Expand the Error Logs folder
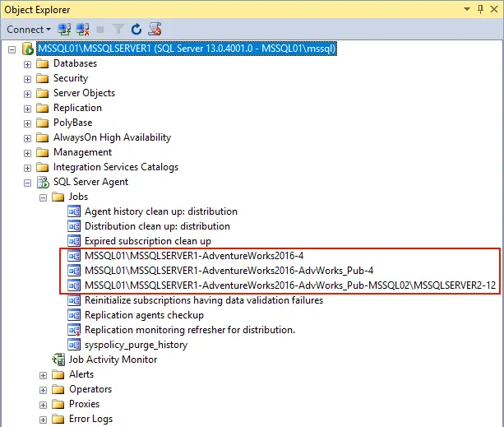 tap(43, 420)
